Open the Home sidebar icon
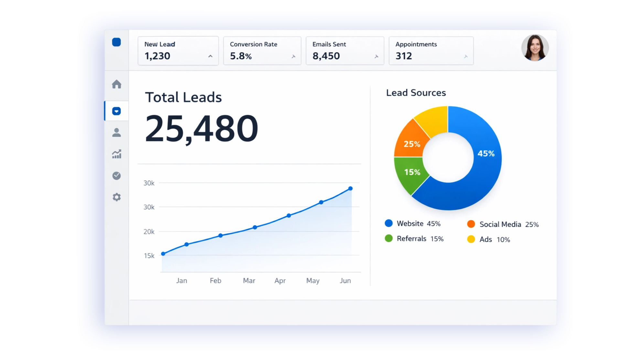Viewport: 644px width, 362px height. (116, 84)
